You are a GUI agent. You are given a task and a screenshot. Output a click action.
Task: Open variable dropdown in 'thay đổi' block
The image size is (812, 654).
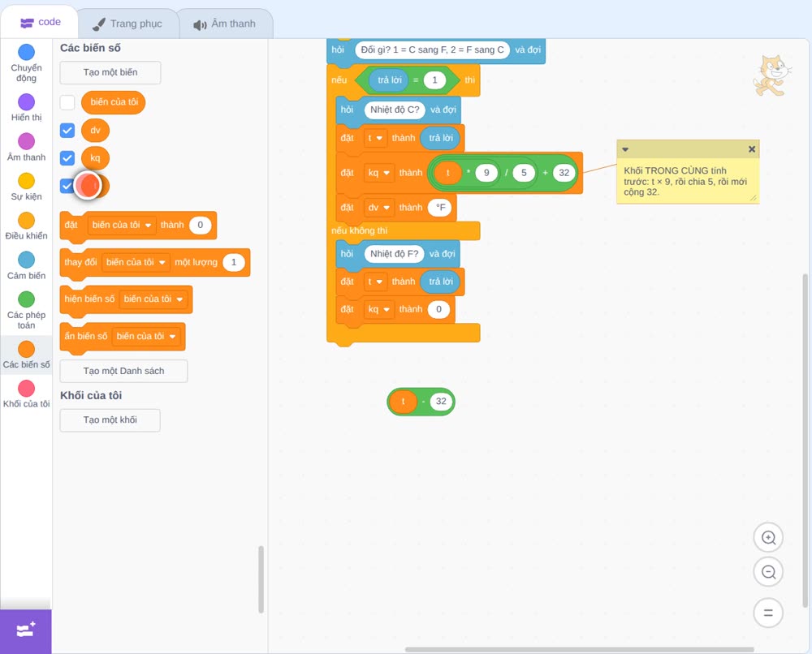click(x=136, y=262)
